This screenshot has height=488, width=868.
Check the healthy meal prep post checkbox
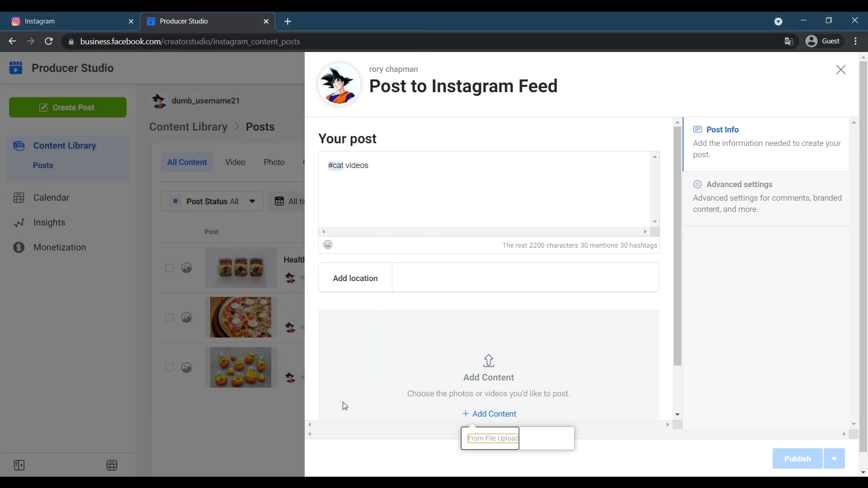[x=170, y=268]
